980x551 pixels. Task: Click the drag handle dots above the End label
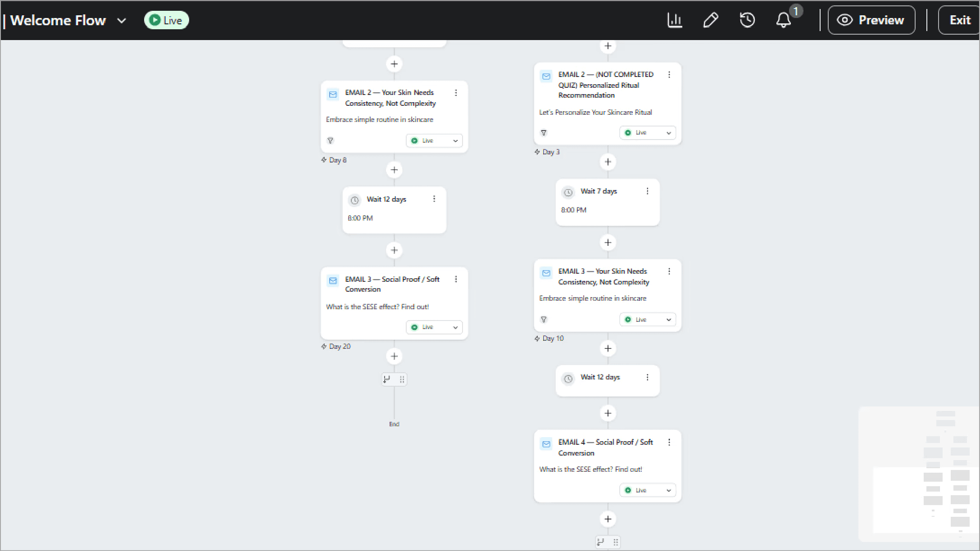pyautogui.click(x=402, y=379)
